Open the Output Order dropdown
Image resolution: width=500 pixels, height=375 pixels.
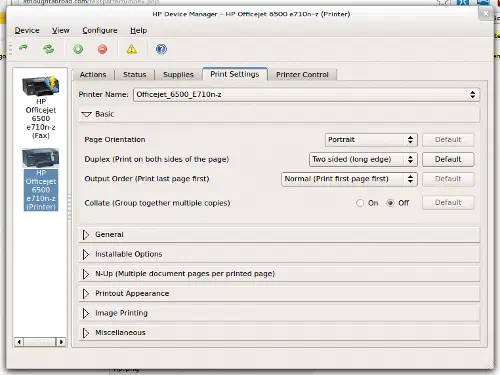[349, 179]
